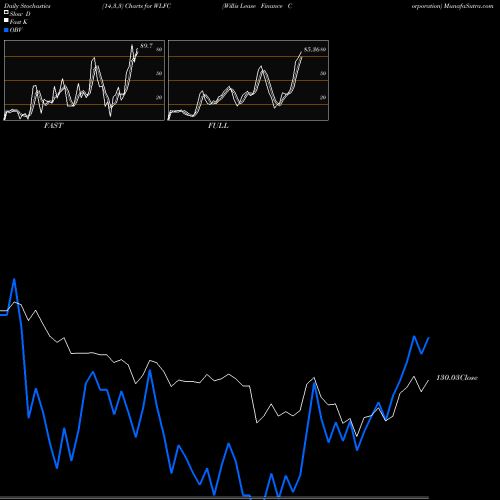Click the Slow D legend swatch
500x500 pixels.
(6, 12)
